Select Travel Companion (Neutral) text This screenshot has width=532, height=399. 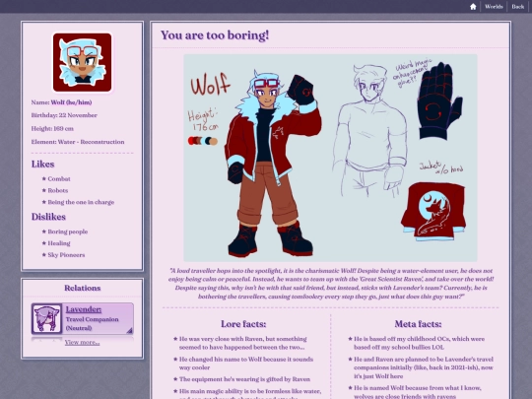click(x=92, y=324)
